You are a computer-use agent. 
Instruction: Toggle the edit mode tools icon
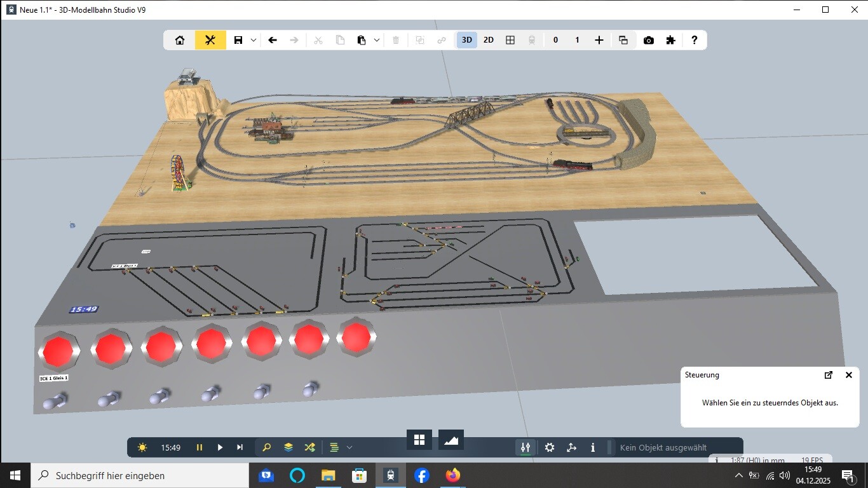pos(210,40)
